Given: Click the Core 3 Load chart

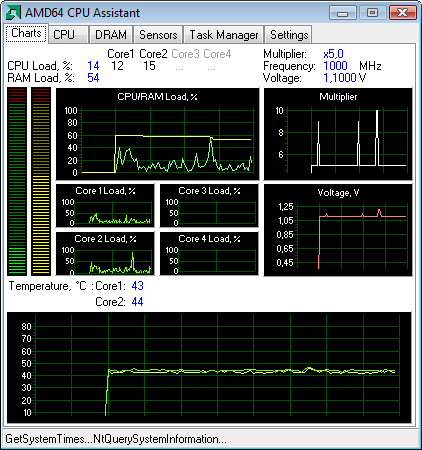Looking at the screenshot, I should [209, 206].
